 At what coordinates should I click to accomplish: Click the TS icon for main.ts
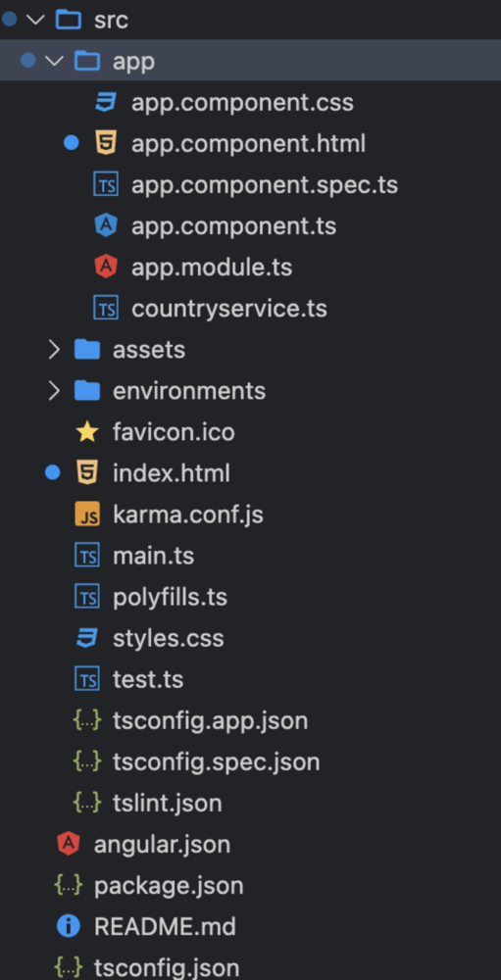pyautogui.click(x=87, y=556)
